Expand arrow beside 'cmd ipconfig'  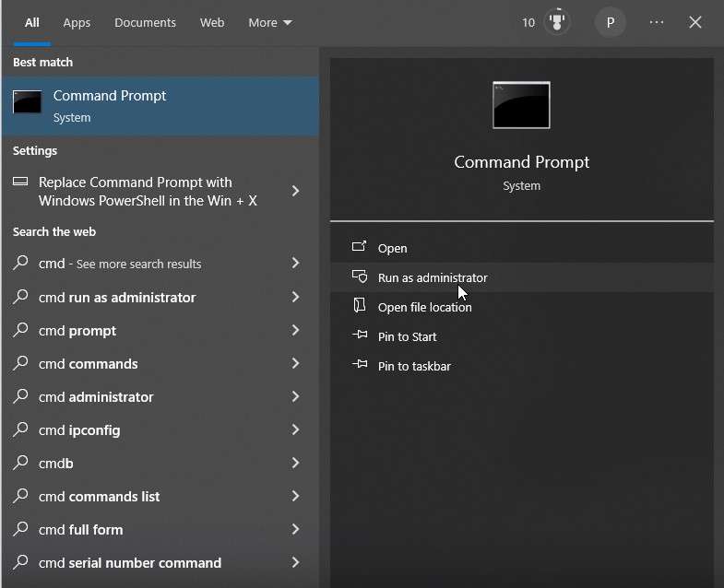coord(295,429)
